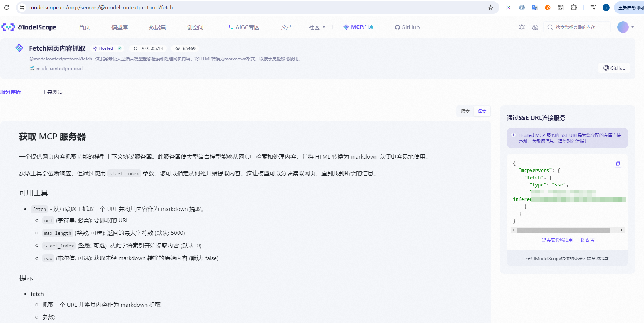Click the 'url' parameter code label
The image size is (644, 323).
click(48, 220)
